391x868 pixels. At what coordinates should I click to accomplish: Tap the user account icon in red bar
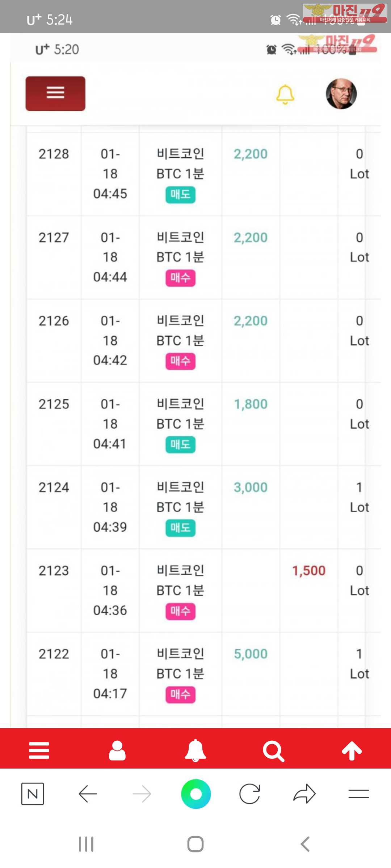click(117, 750)
